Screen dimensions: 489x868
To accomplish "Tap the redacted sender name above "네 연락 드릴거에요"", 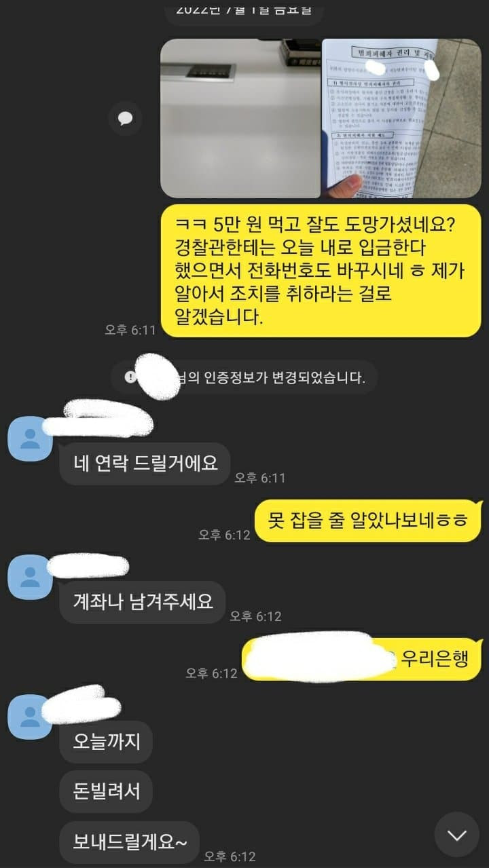I will [98, 419].
